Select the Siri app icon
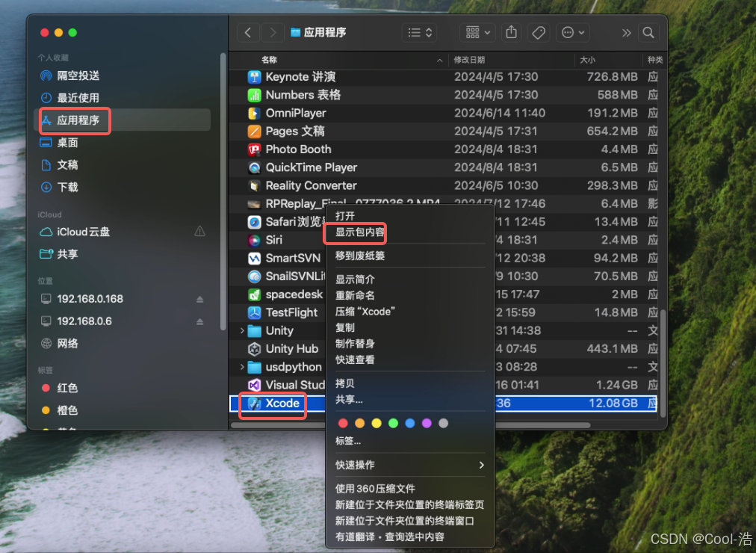Viewport: 756px width, 553px height. click(254, 240)
